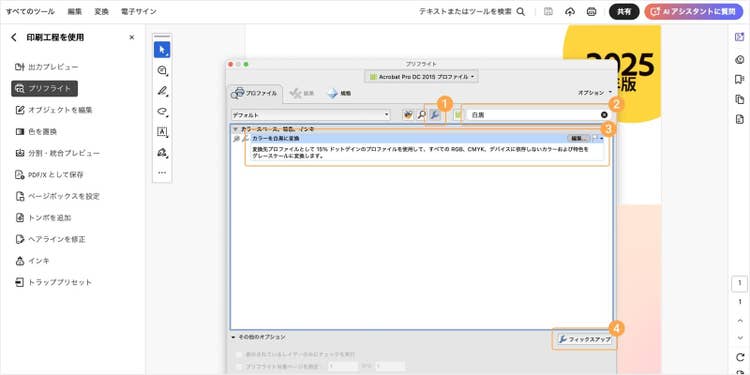Collapse その他のオプション section

click(x=233, y=337)
